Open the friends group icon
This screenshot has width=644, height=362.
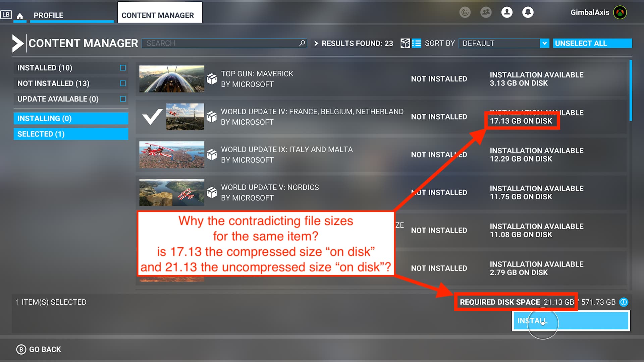[486, 12]
